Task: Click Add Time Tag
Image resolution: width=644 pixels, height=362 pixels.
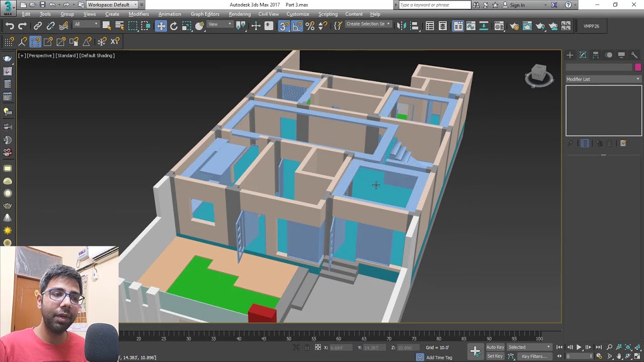Action: (439, 357)
